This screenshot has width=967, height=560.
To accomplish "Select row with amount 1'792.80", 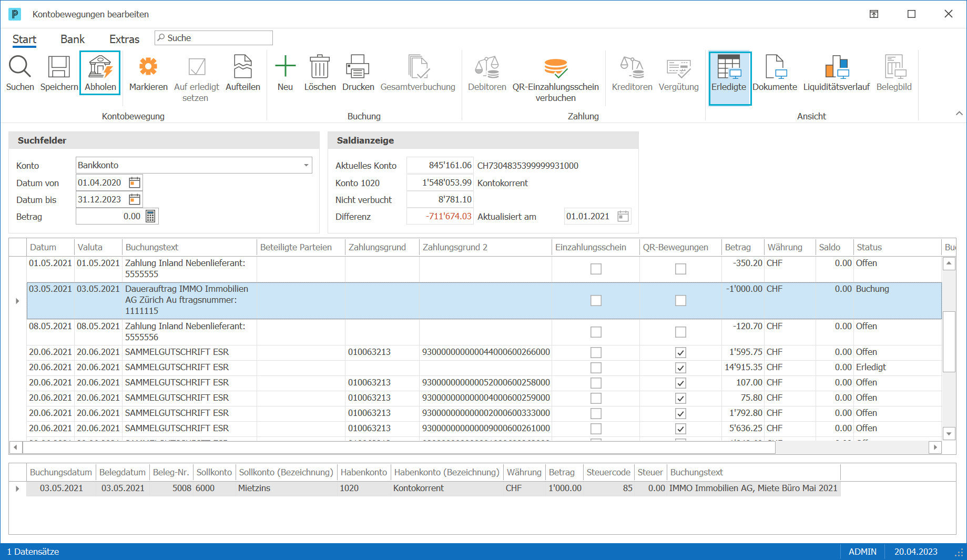I will click(484, 413).
